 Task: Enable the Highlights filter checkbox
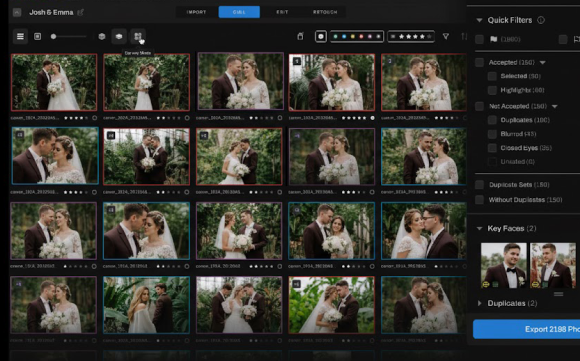[x=492, y=90]
